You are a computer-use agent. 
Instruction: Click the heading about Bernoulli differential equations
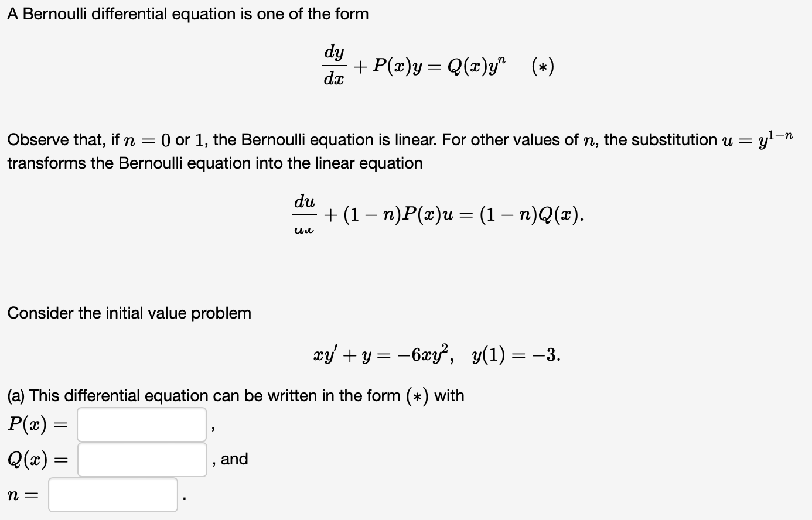pos(187,14)
